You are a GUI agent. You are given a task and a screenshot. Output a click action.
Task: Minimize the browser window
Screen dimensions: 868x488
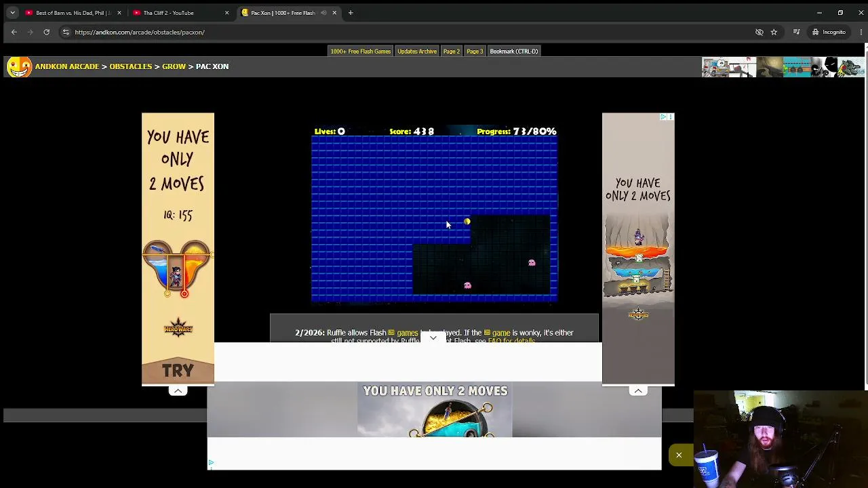pyautogui.click(x=819, y=13)
